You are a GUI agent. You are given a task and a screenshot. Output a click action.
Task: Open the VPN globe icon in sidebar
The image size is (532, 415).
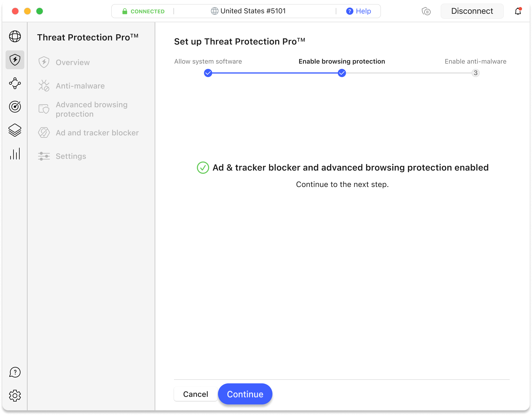[x=15, y=36]
